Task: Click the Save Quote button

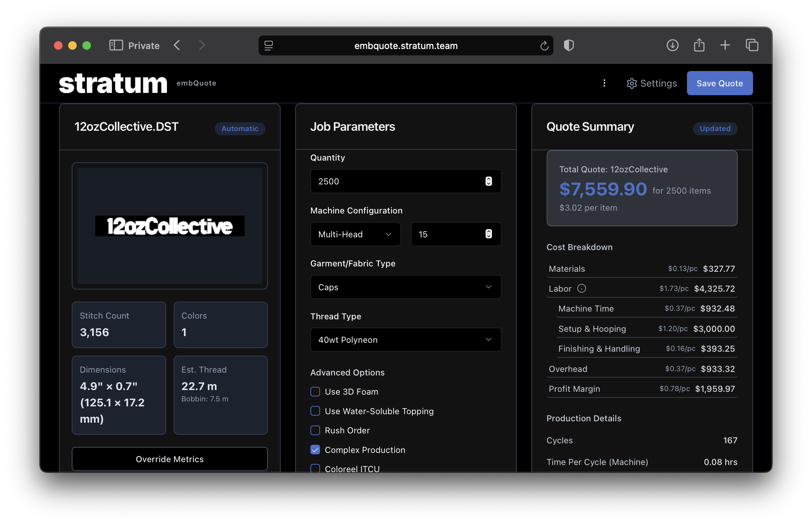Action: [720, 83]
